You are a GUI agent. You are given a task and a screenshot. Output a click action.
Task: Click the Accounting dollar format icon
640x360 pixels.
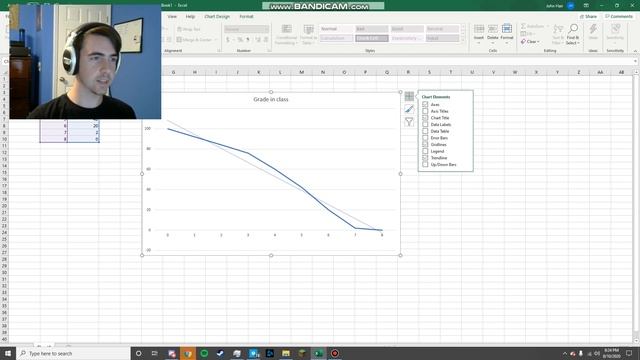pos(228,40)
